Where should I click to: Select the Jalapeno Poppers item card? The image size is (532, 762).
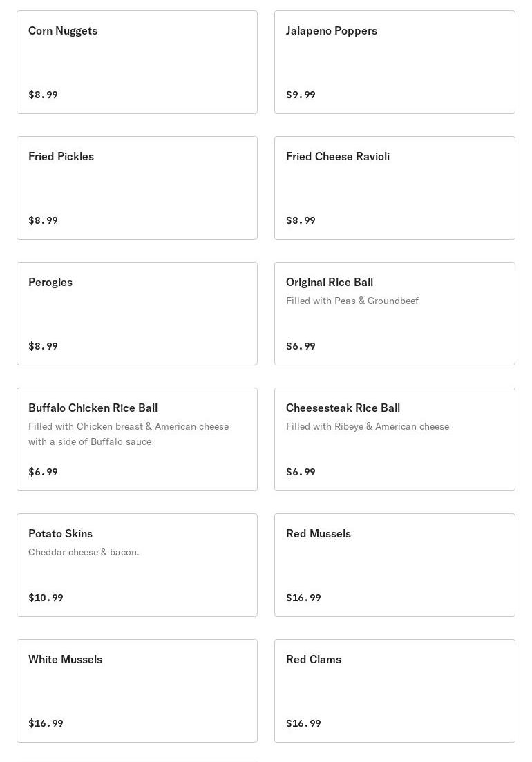pos(395,62)
